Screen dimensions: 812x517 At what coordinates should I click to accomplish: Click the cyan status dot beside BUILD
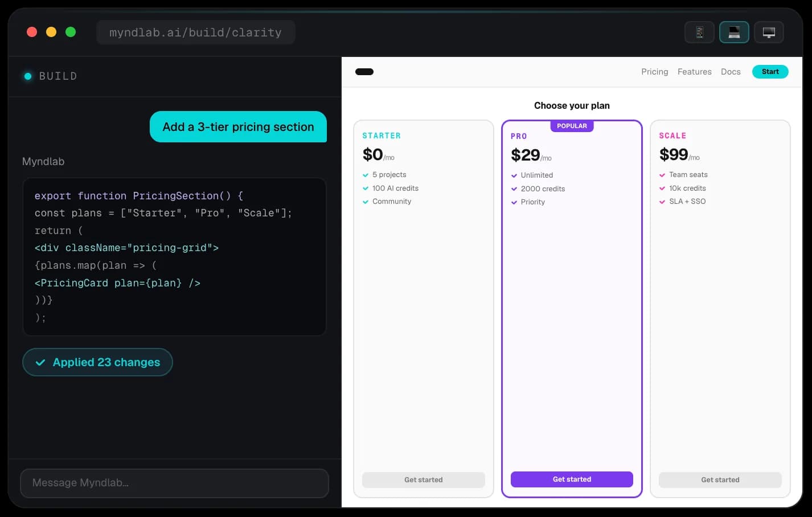tap(28, 76)
